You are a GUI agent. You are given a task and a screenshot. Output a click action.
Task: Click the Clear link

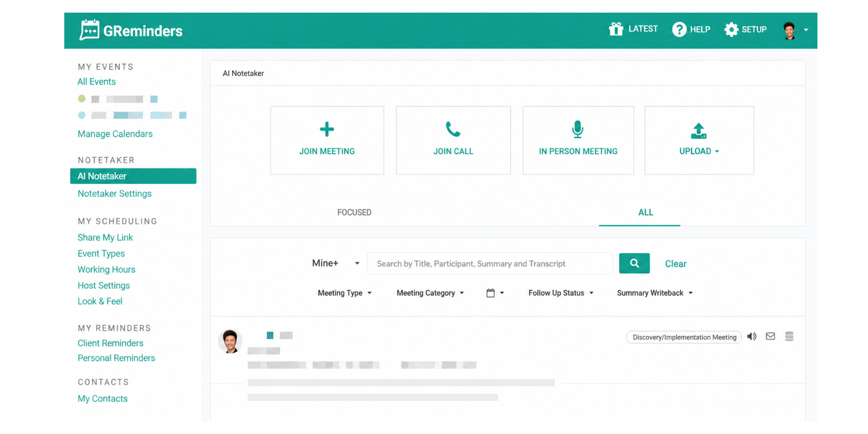(x=676, y=264)
